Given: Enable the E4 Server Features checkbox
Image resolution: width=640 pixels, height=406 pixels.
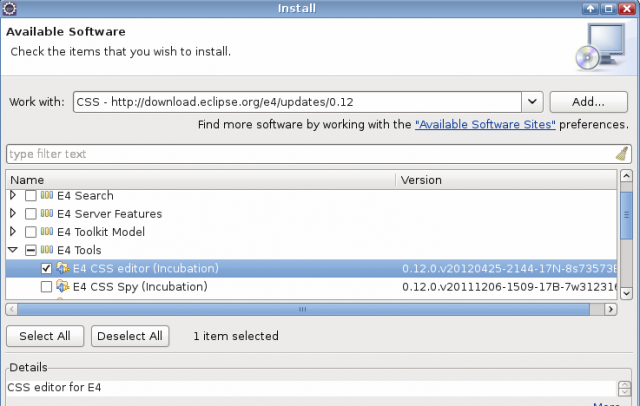Looking at the screenshot, I should pyautogui.click(x=30, y=214).
